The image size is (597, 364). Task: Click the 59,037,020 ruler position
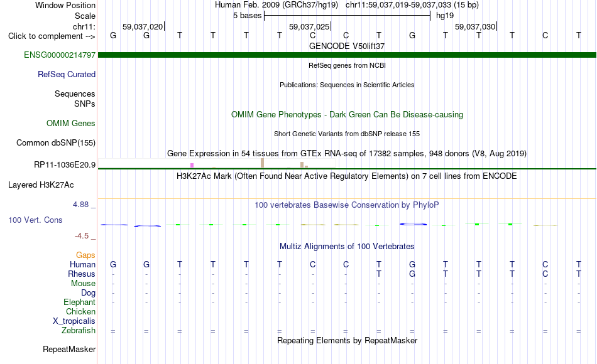click(x=143, y=26)
